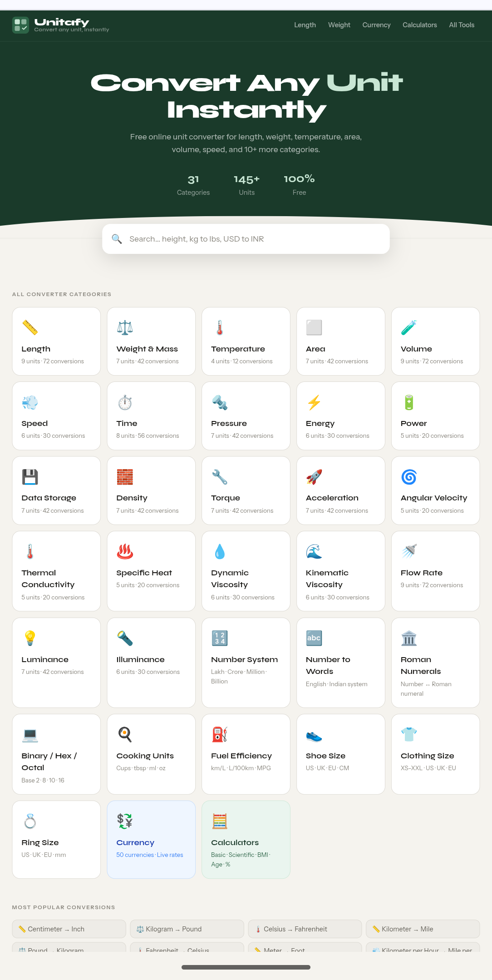The image size is (492, 980).
Task: Open the Length ruler icon card
Action: click(x=30, y=327)
